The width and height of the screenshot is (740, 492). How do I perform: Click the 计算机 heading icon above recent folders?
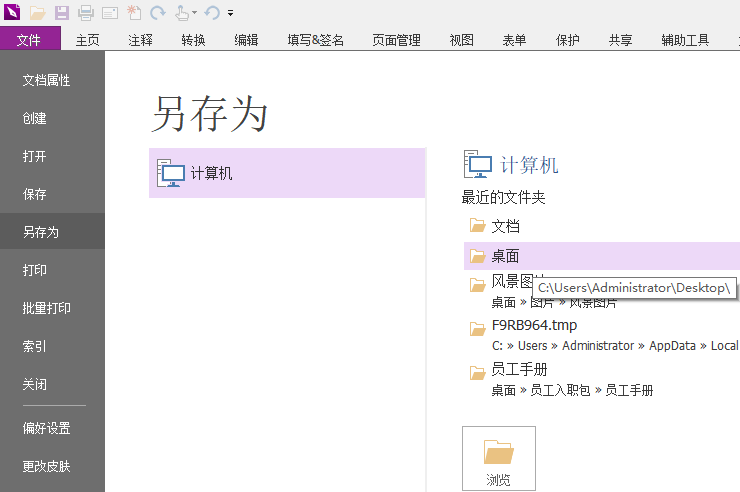click(478, 164)
